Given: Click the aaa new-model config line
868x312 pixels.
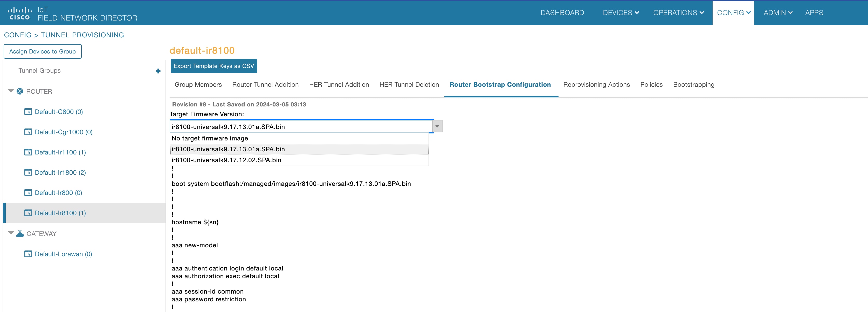Looking at the screenshot, I should pyautogui.click(x=195, y=245).
